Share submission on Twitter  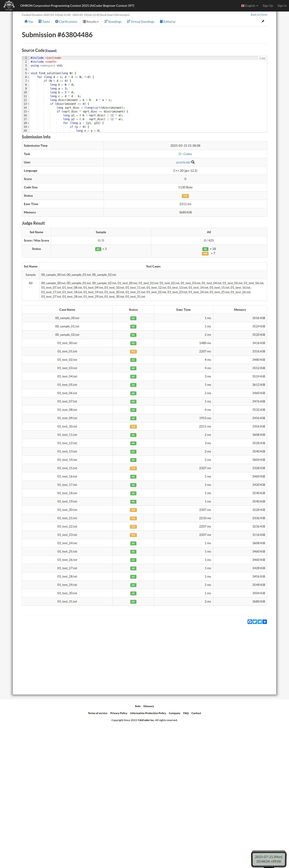click(255, 622)
